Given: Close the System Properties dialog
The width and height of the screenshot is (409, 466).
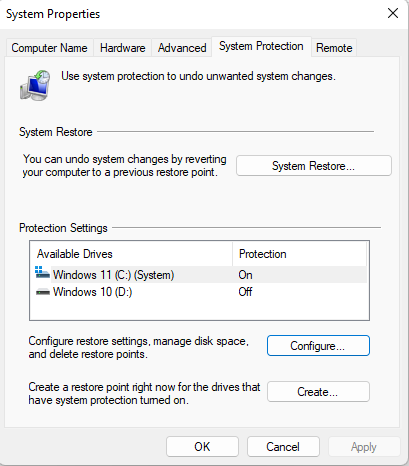Looking at the screenshot, I should pyautogui.click(x=393, y=13).
